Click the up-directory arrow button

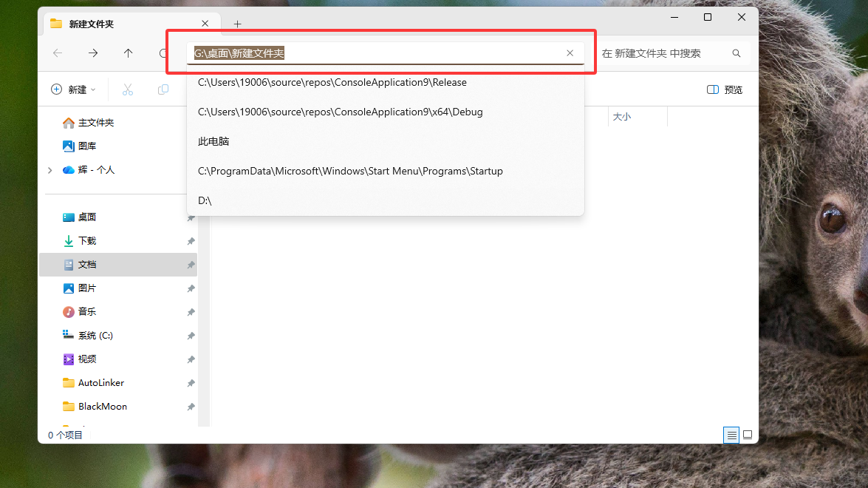click(129, 53)
